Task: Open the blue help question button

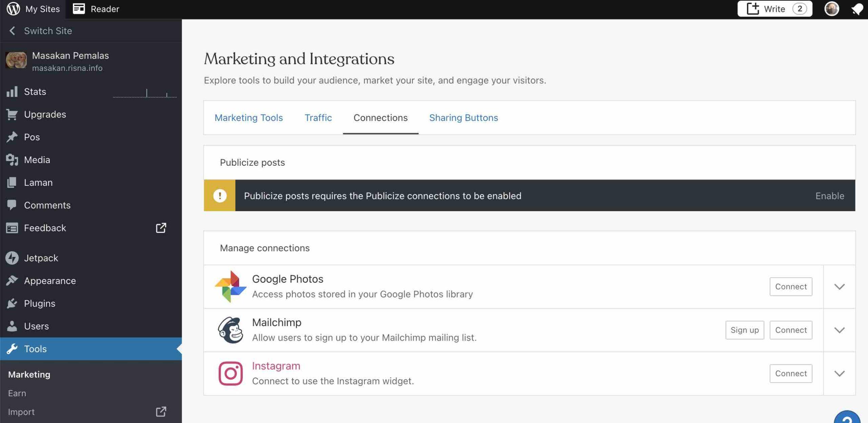Action: pyautogui.click(x=847, y=418)
